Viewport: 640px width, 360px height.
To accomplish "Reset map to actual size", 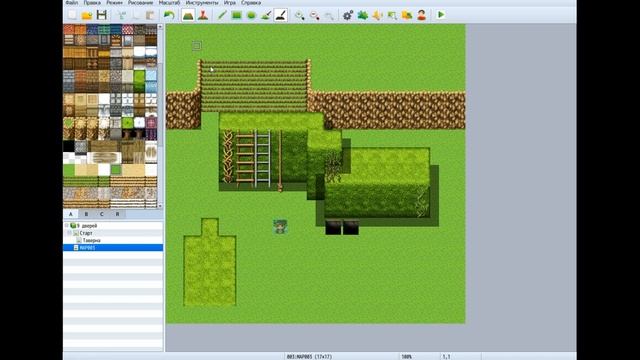I will point(329,15).
